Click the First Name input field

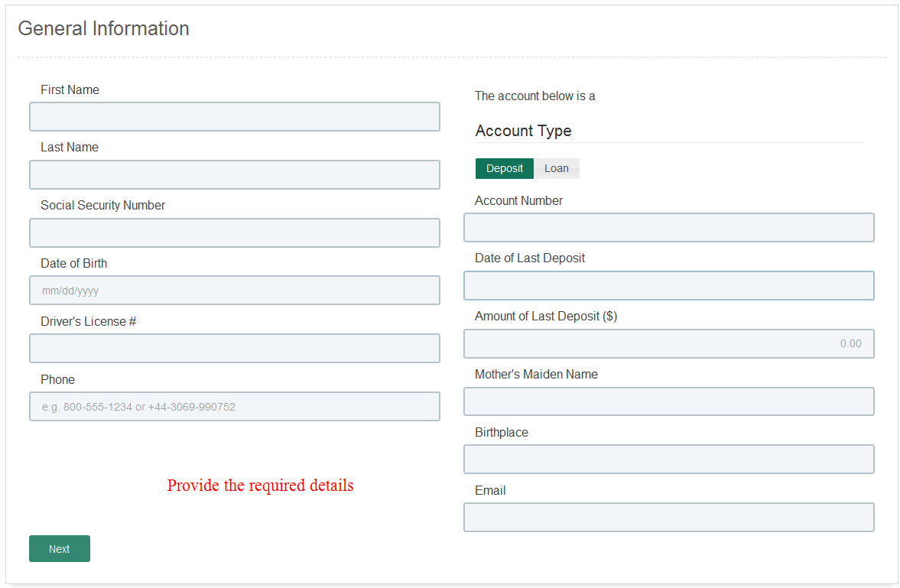pos(235,116)
